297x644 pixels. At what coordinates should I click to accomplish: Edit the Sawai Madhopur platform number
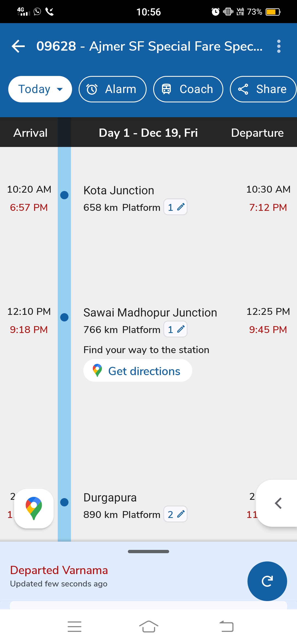175,329
